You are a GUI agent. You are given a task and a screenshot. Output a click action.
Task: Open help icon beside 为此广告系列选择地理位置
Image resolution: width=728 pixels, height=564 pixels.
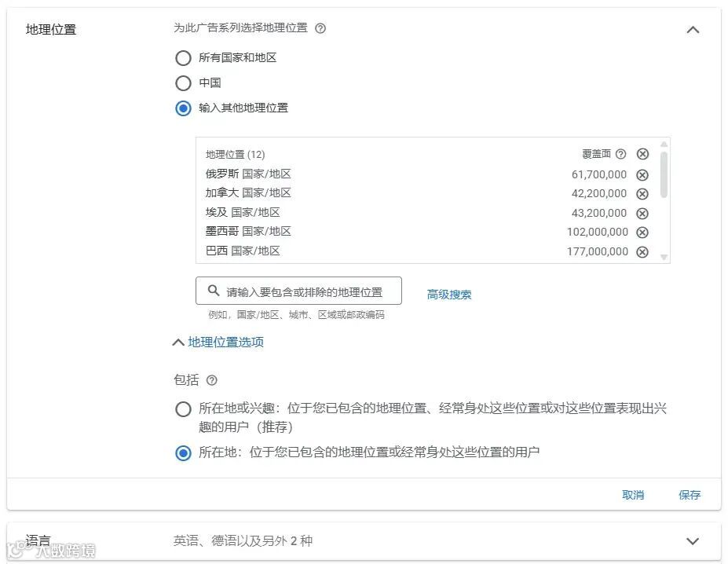pos(320,28)
